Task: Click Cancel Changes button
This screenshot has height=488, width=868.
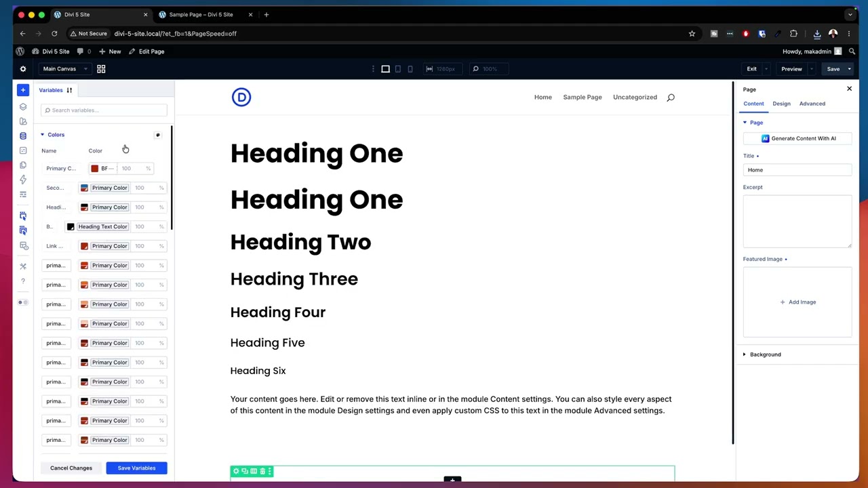Action: point(71,468)
